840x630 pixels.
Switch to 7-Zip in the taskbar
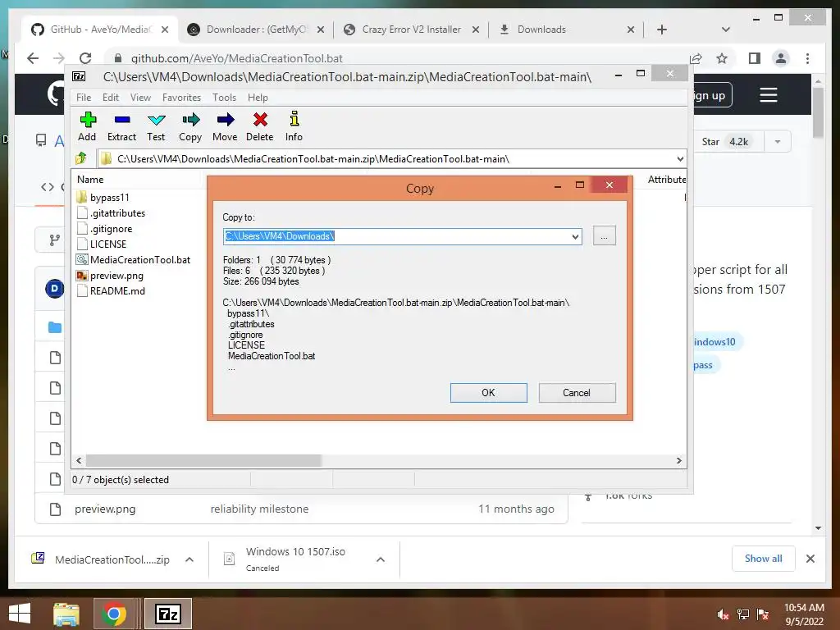click(168, 614)
